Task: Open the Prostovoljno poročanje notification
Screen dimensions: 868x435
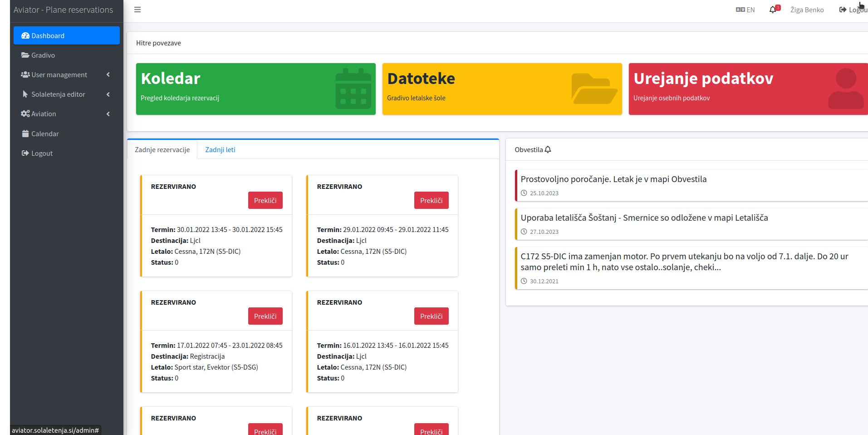Action: coord(613,179)
